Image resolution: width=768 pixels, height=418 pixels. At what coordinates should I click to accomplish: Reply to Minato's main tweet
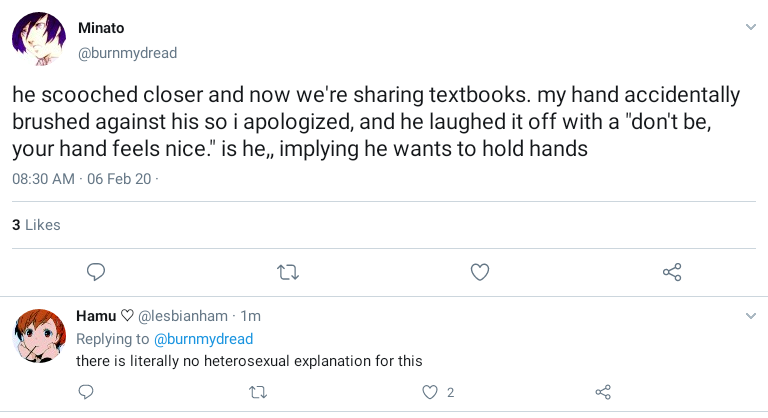96,272
